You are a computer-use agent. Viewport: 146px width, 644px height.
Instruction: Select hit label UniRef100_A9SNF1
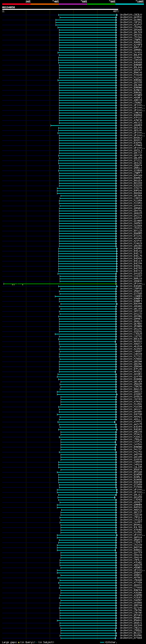tap(131, 98)
